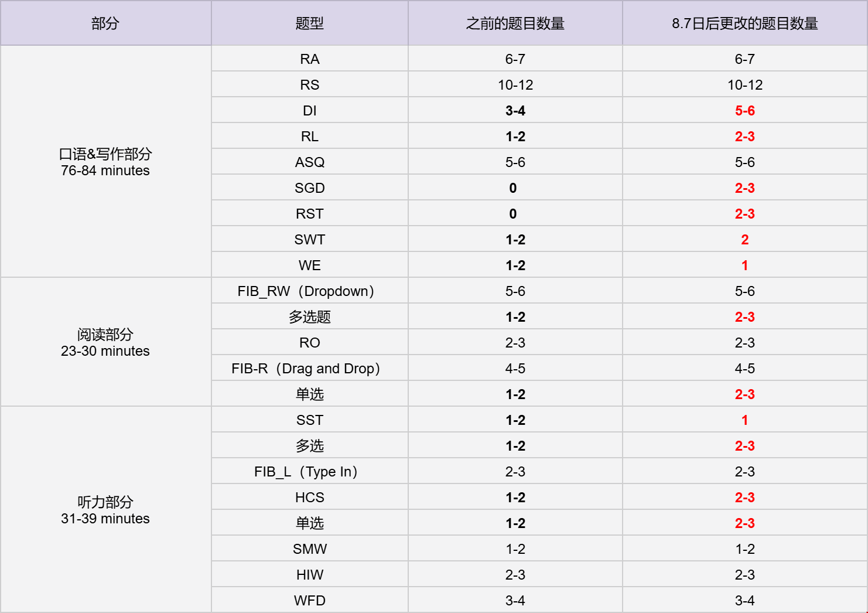
Task: Click the 听力部分 31-39 minutes cell
Action: click(x=105, y=510)
